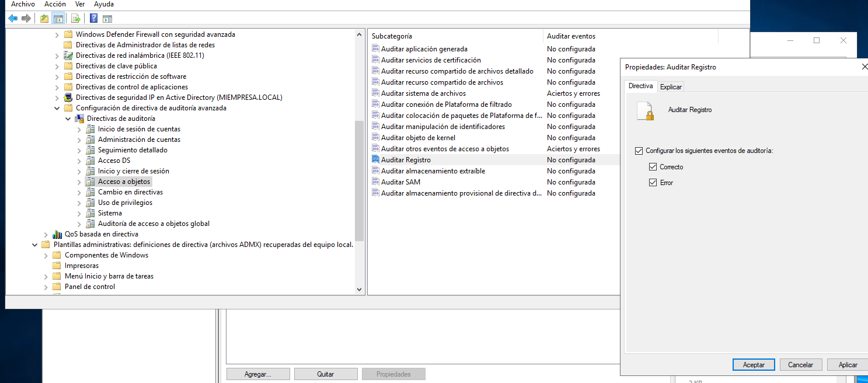Expand the Inicio de sesión de cuentas node
The width and height of the screenshot is (868, 383).
coord(79,129)
